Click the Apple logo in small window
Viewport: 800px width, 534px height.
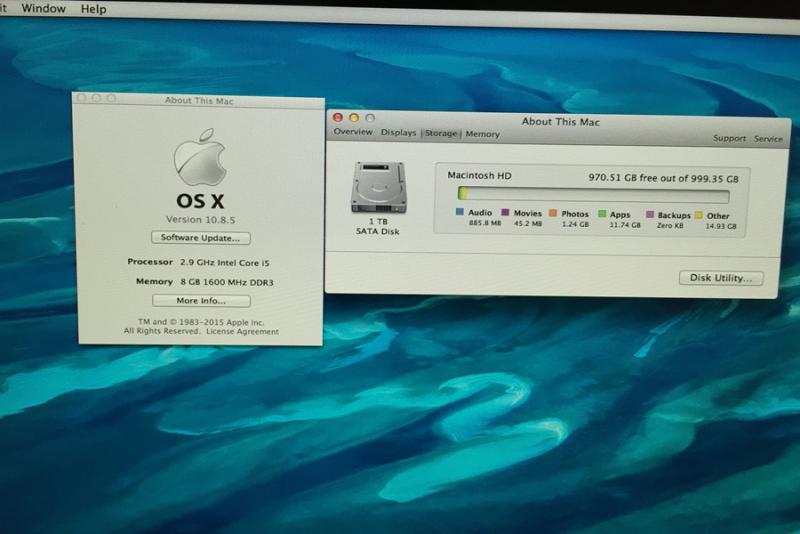click(x=199, y=157)
